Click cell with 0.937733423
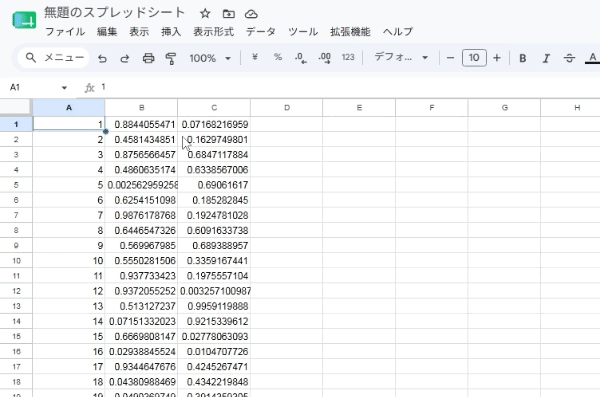 (x=141, y=276)
